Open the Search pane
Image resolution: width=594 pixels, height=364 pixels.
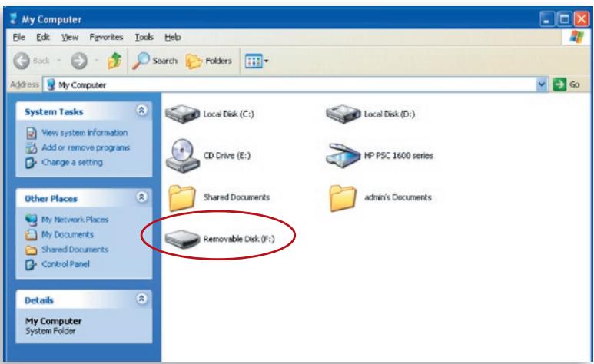click(x=154, y=61)
